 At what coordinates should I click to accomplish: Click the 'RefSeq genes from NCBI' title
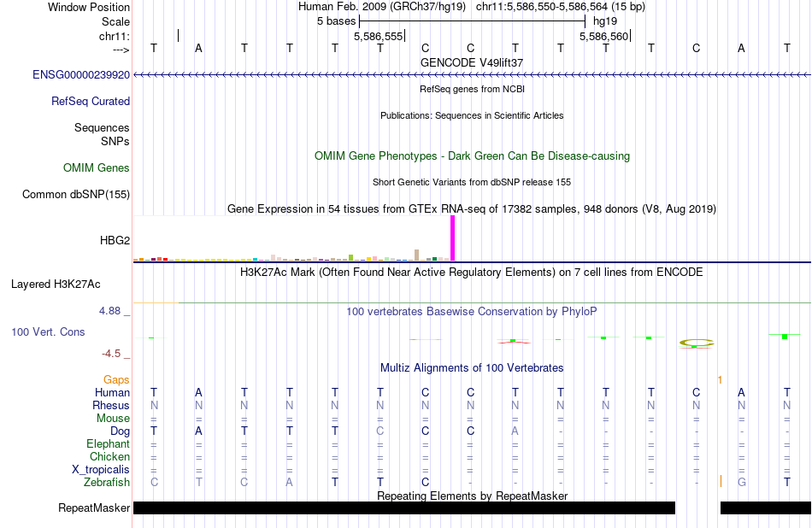[472, 89]
